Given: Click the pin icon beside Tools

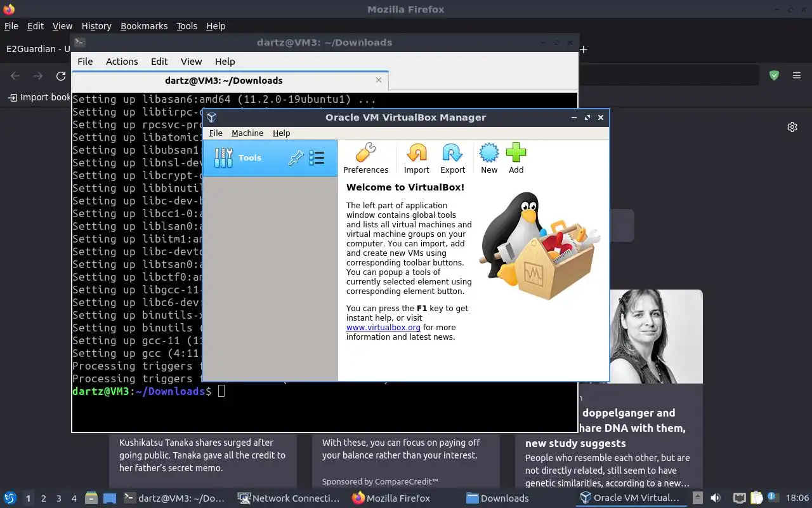Looking at the screenshot, I should (296, 158).
